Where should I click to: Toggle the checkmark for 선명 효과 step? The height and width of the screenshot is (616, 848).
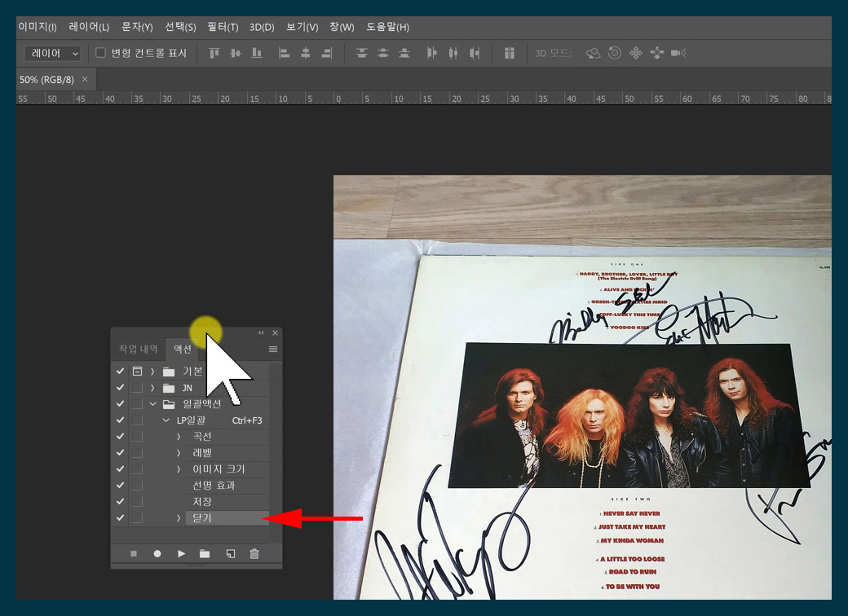coord(120,486)
